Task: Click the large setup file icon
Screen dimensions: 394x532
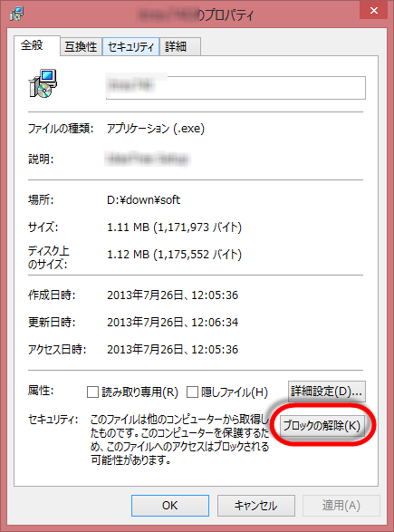Action: (x=43, y=83)
